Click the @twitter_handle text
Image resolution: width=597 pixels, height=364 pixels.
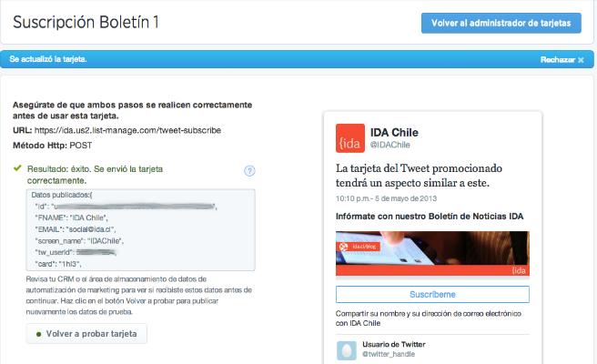pyautogui.click(x=389, y=354)
